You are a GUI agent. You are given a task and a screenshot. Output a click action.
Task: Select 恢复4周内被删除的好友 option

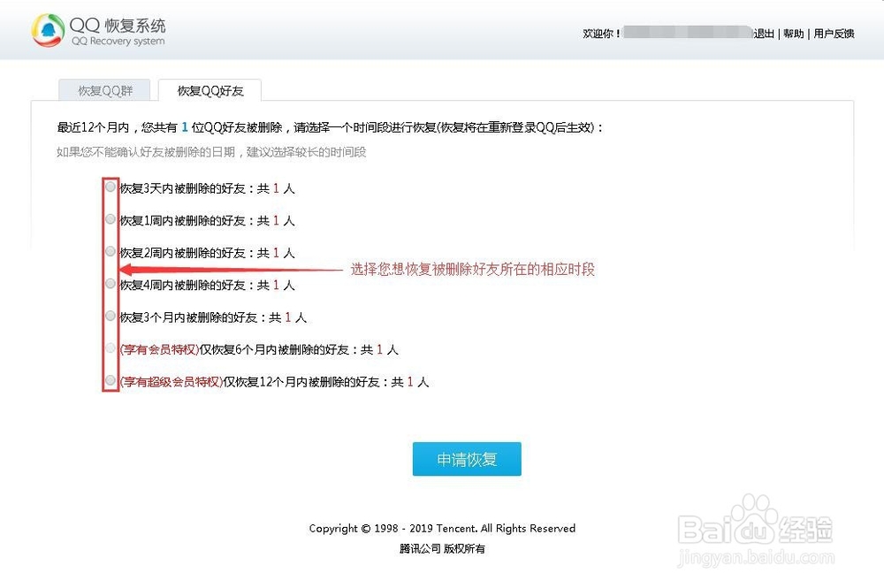coord(110,283)
